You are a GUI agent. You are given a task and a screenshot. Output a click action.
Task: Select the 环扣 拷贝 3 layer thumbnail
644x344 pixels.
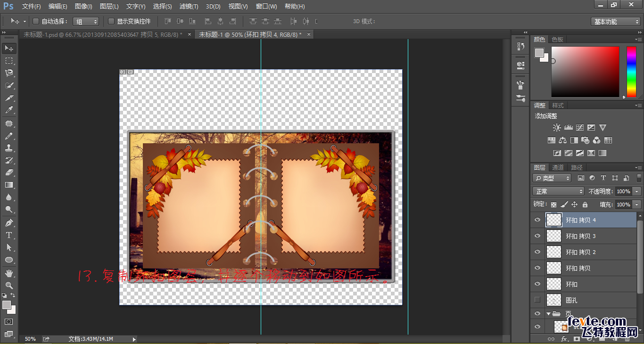pos(553,236)
